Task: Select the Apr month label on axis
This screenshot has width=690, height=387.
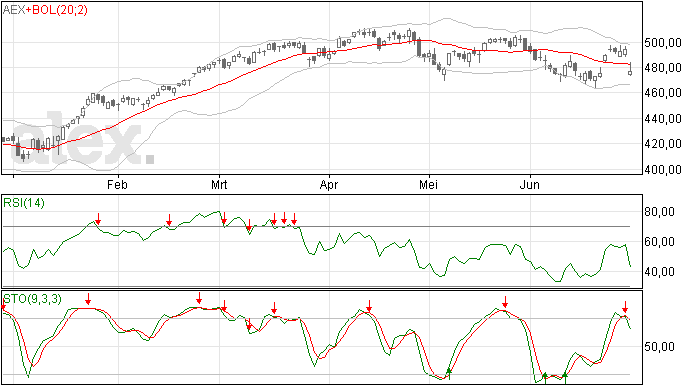Action: coord(329,184)
